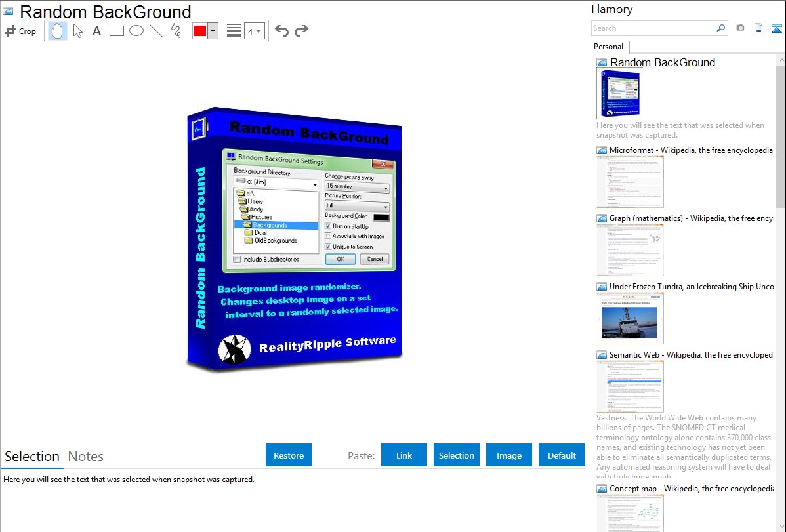
Task: Select the text annotation tool
Action: [x=96, y=31]
